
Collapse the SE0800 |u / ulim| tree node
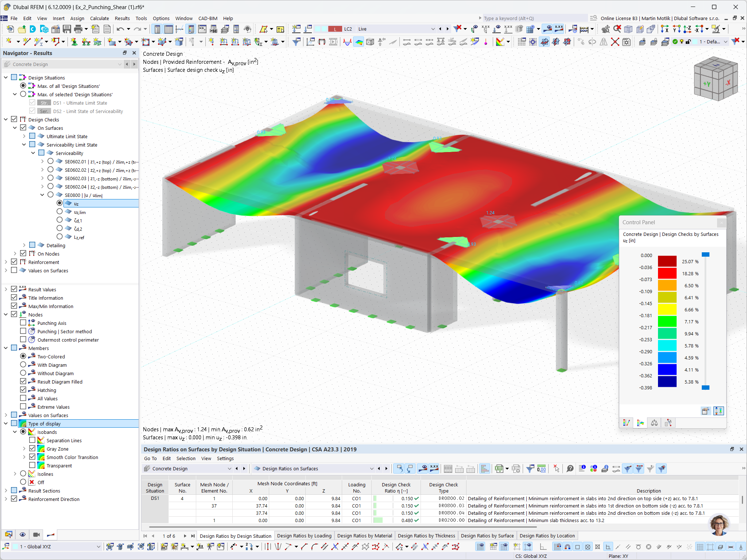tap(42, 194)
